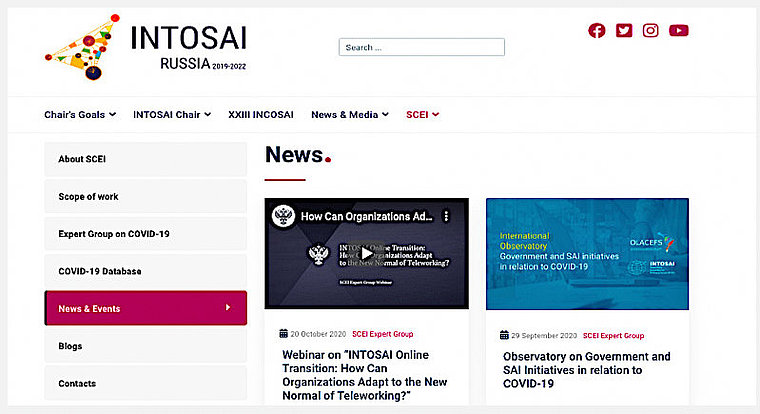Select News & Events in the sidebar
Screen dimensions: 760x414
tap(145, 308)
